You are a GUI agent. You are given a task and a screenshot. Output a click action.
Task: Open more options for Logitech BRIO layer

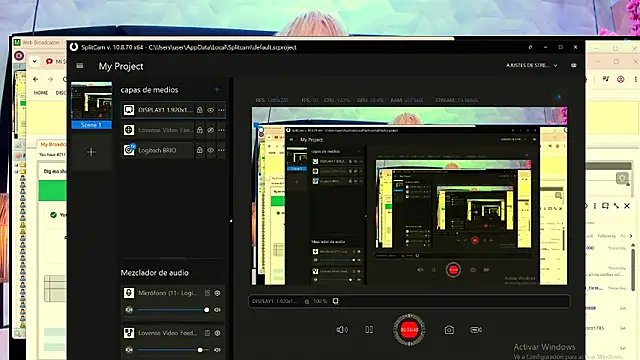coord(221,150)
